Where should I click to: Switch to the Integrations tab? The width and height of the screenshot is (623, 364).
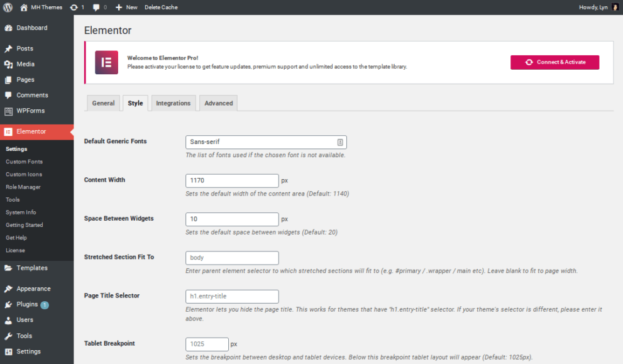(x=174, y=102)
